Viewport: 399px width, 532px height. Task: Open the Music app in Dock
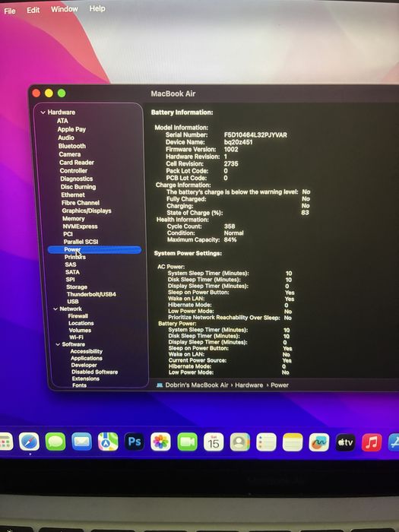[x=372, y=442]
